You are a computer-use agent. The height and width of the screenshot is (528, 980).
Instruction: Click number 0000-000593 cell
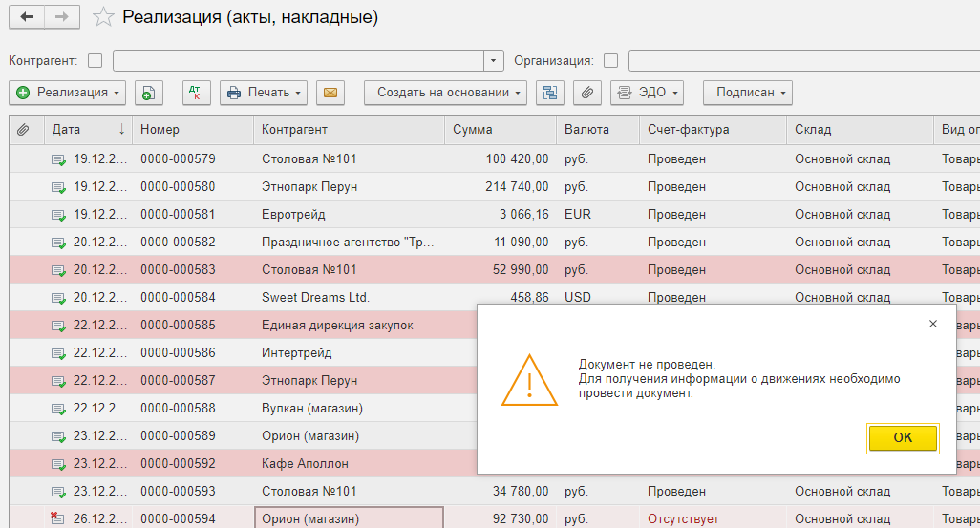tap(193, 491)
